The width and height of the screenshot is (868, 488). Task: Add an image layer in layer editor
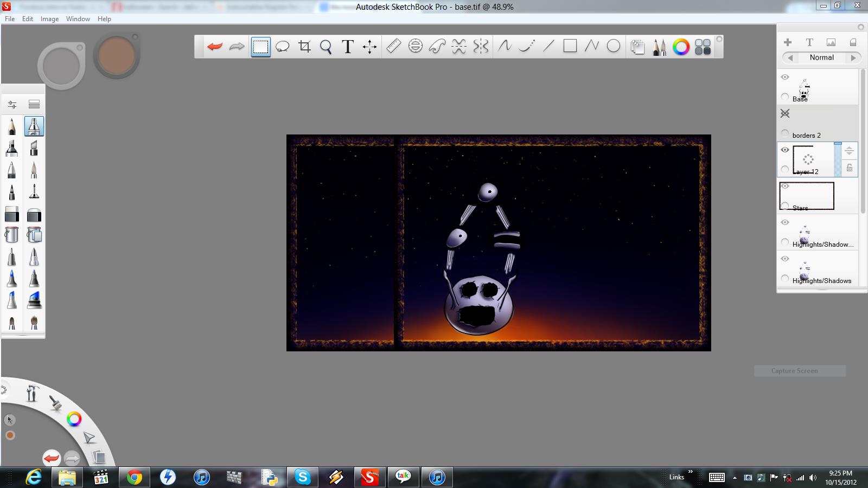click(831, 42)
